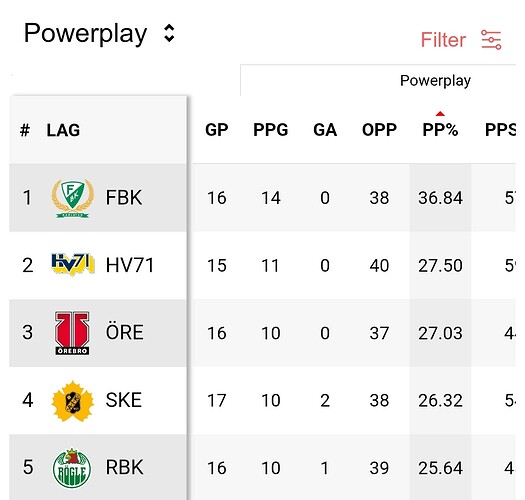The width and height of the screenshot is (525, 500).
Task: Sort by PPG column header
Action: tap(271, 130)
